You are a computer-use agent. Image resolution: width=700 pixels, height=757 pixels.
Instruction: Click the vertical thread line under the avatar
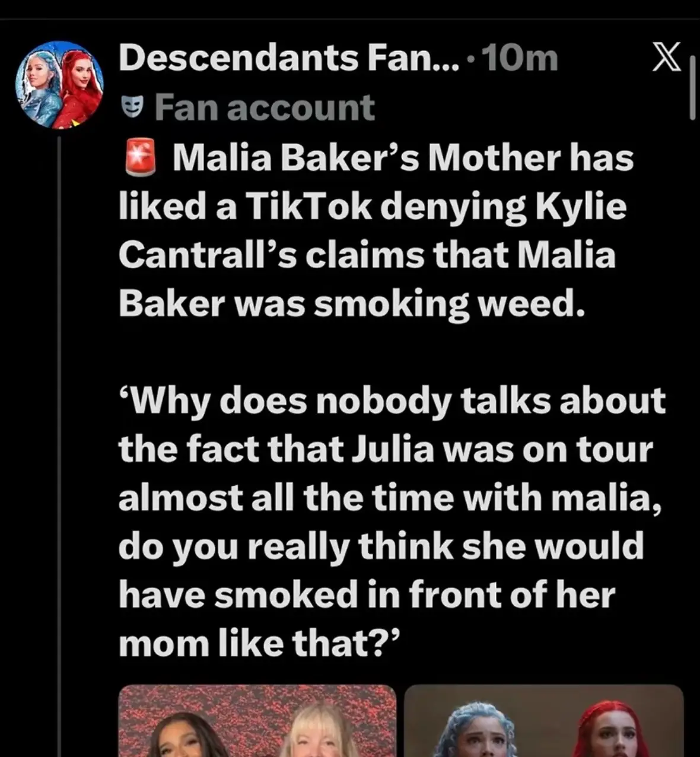point(59,446)
